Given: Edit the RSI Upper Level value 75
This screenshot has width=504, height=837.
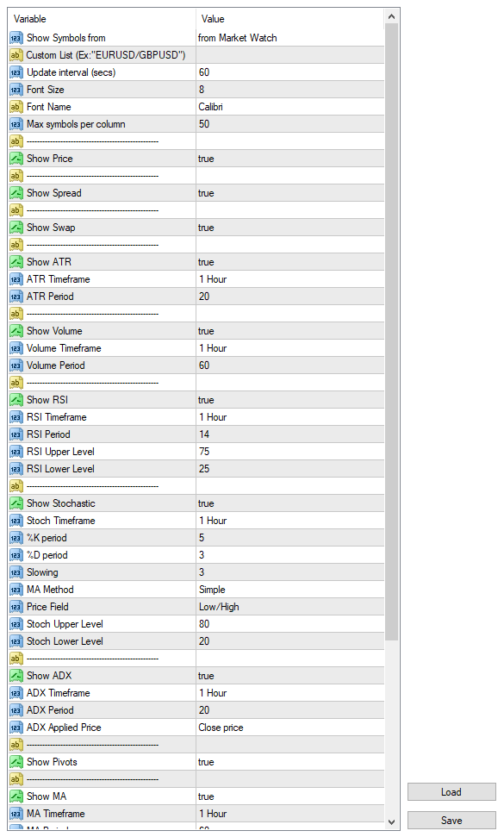Looking at the screenshot, I should click(290, 452).
